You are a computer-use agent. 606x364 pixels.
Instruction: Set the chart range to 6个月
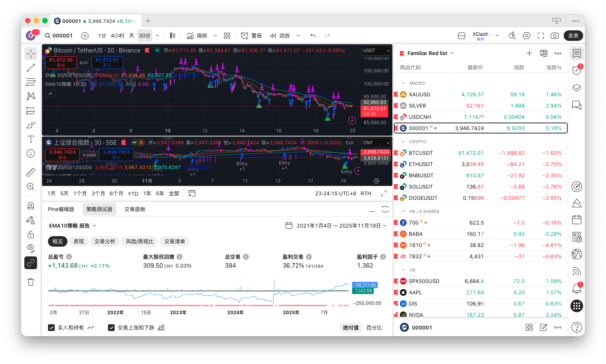click(116, 193)
